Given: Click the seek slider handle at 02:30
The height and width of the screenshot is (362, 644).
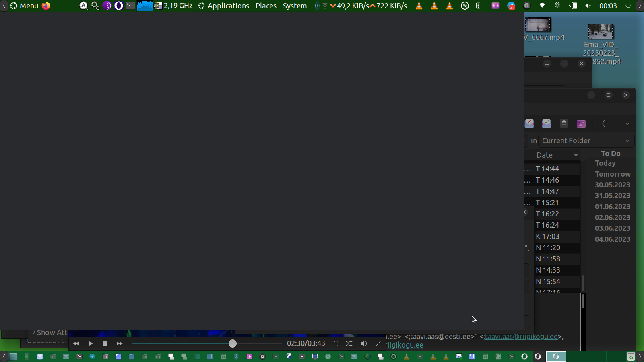Looking at the screenshot, I should pyautogui.click(x=233, y=343).
